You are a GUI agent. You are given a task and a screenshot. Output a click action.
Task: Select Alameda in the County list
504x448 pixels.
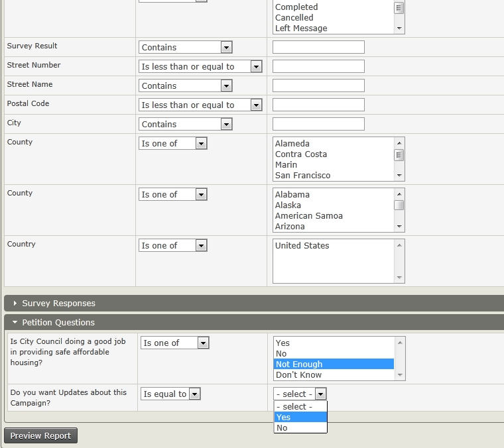click(x=292, y=143)
